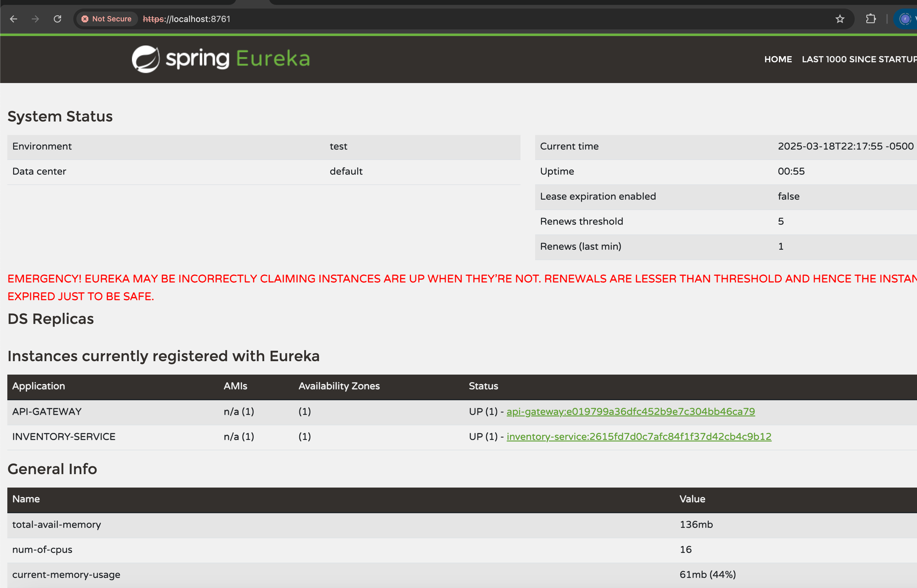Open the HOME navigation link
Viewport: 917px width, 588px height.
[x=778, y=59]
